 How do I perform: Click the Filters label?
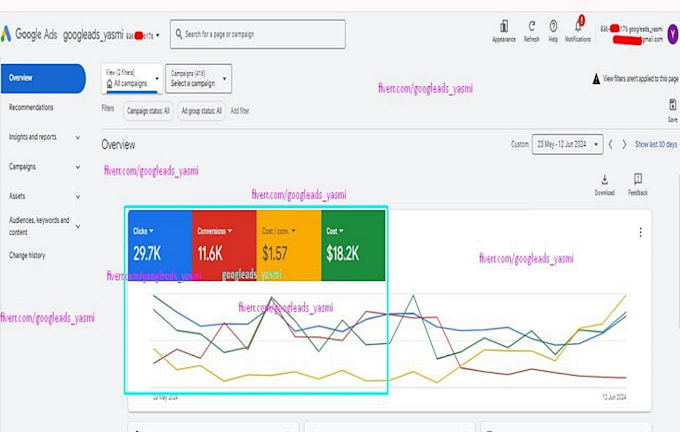pos(108,108)
